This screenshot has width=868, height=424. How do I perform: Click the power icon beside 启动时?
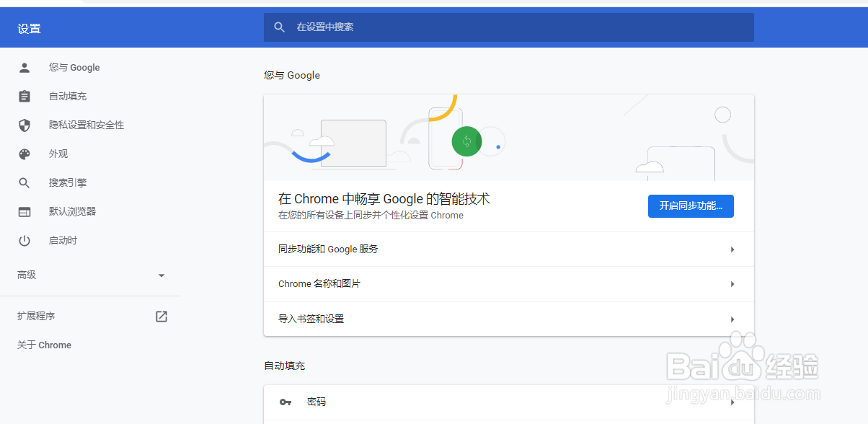[25, 241]
